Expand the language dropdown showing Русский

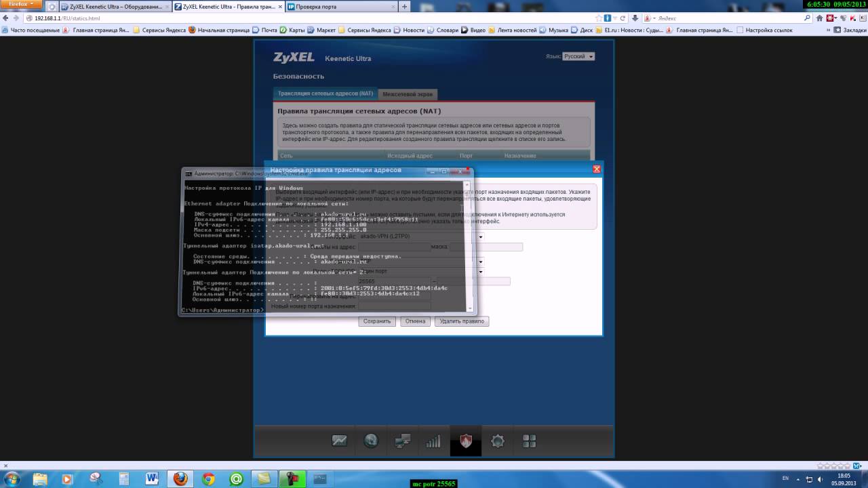578,56
